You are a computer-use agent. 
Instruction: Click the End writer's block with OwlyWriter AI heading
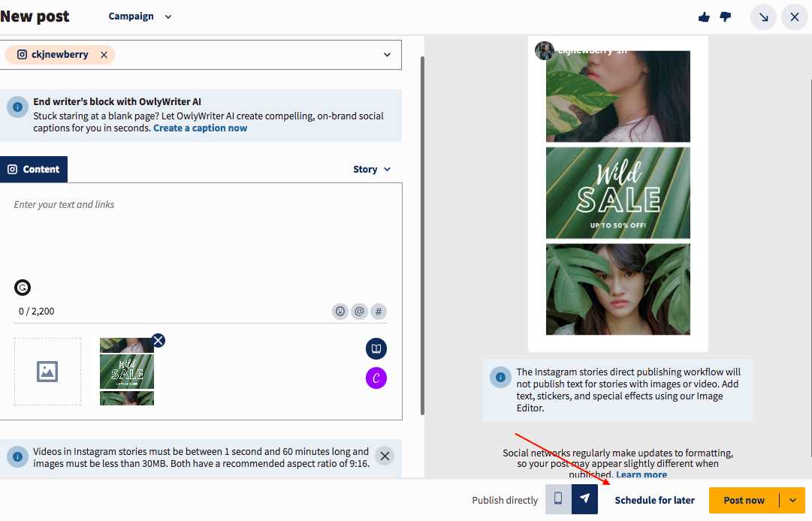(117, 102)
